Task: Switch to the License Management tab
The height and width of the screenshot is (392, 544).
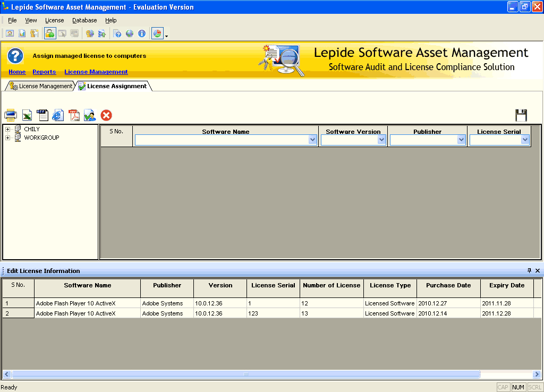Action: tap(41, 86)
